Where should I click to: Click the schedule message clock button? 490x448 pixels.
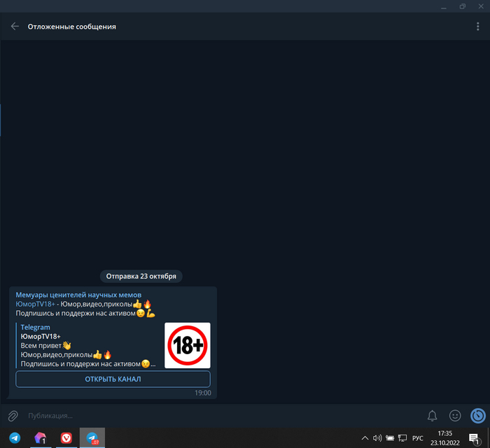(x=478, y=416)
